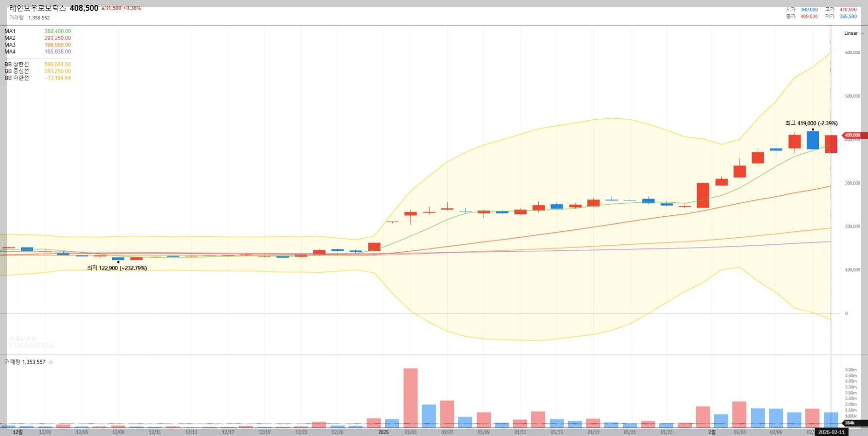Image resolution: width=868 pixels, height=436 pixels.
Task: Click the 12/09 date axis label
Action: click(x=118, y=432)
